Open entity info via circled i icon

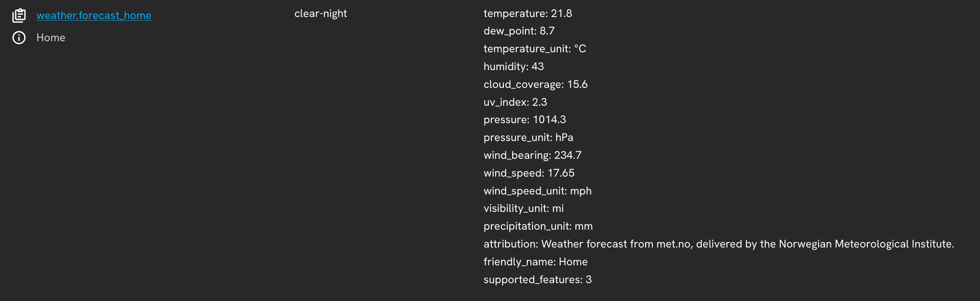[x=19, y=38]
